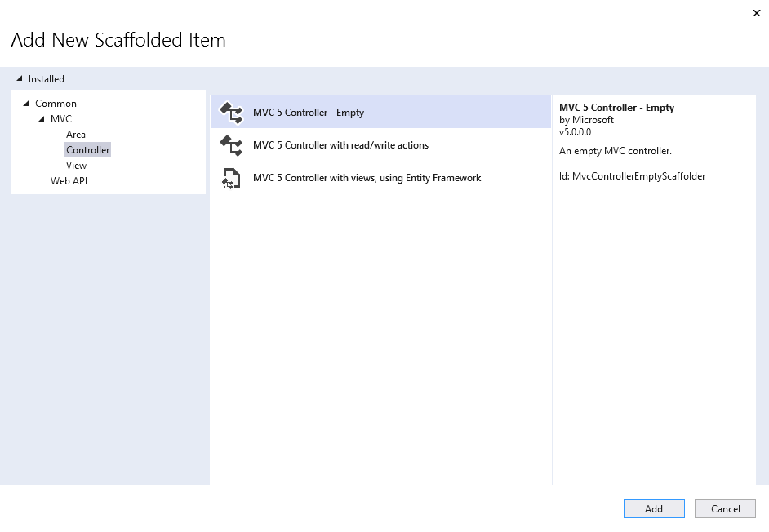The width and height of the screenshot is (769, 532).
Task: Collapse the Common tree node arrow
Action: click(x=26, y=104)
